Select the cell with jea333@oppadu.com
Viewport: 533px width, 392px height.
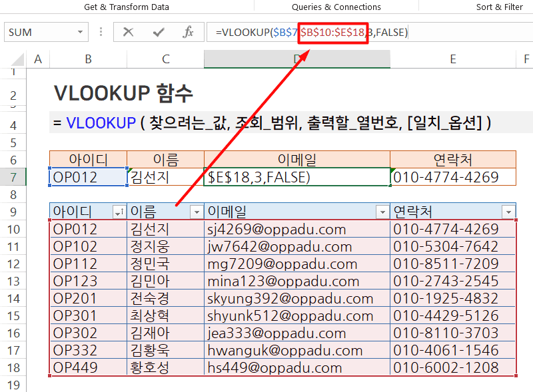click(297, 333)
